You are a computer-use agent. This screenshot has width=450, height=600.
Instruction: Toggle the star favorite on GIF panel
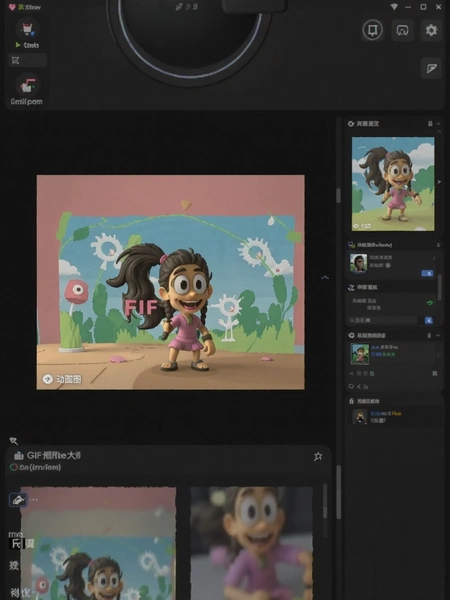318,456
